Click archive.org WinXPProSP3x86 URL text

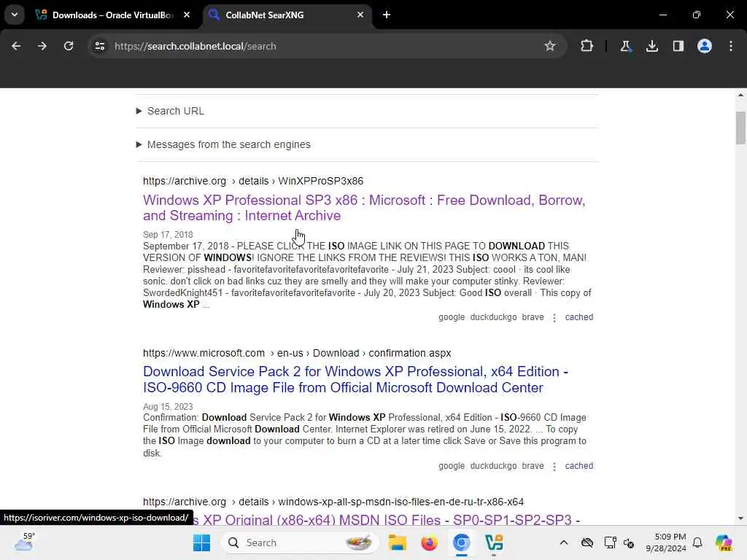pyautogui.click(x=253, y=181)
